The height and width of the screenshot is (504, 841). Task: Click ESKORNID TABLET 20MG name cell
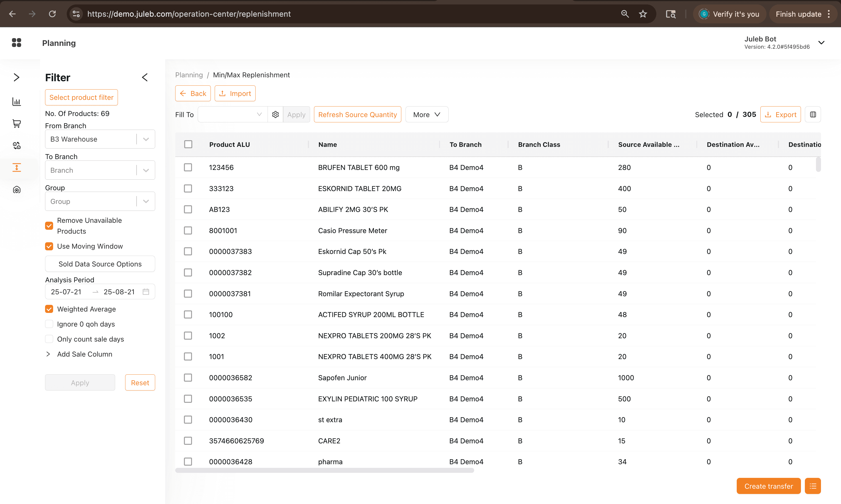pos(360,189)
